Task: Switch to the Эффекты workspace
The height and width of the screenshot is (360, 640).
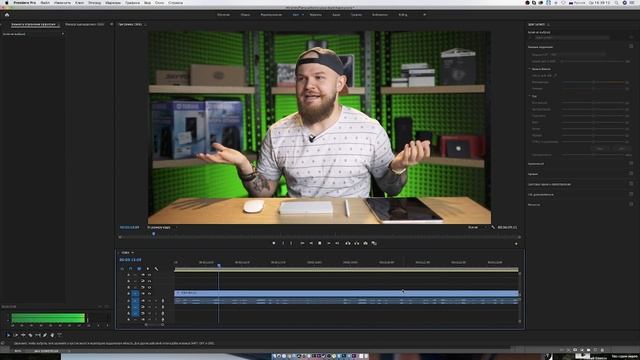Action: pyautogui.click(x=316, y=15)
